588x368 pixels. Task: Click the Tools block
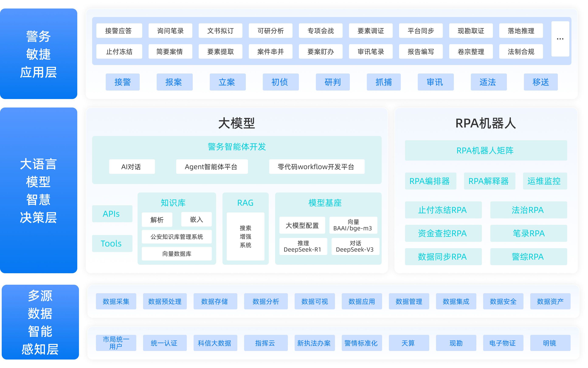112,243
